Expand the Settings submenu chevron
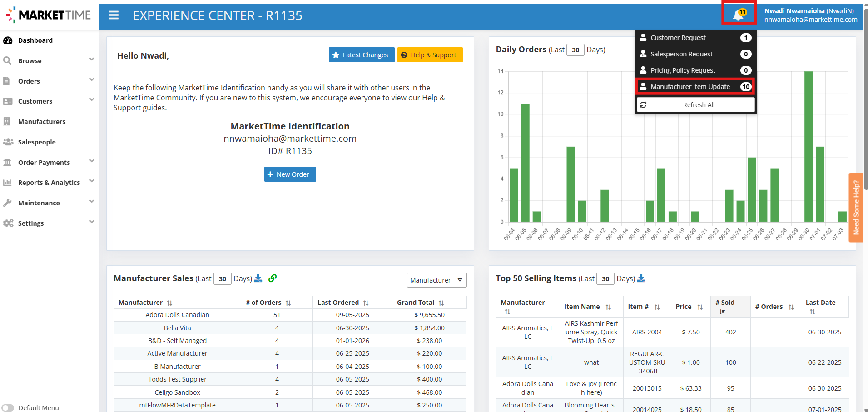The height and width of the screenshot is (412, 868). [x=92, y=222]
